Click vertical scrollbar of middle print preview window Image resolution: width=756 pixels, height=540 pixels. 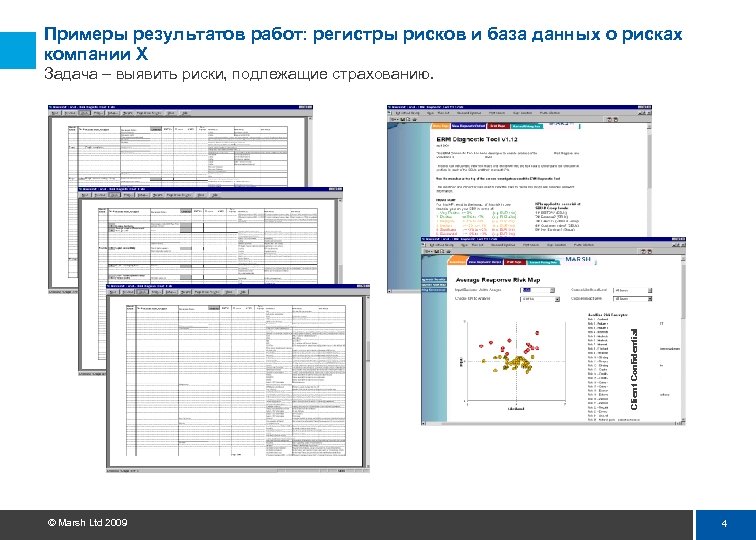[x=339, y=241]
